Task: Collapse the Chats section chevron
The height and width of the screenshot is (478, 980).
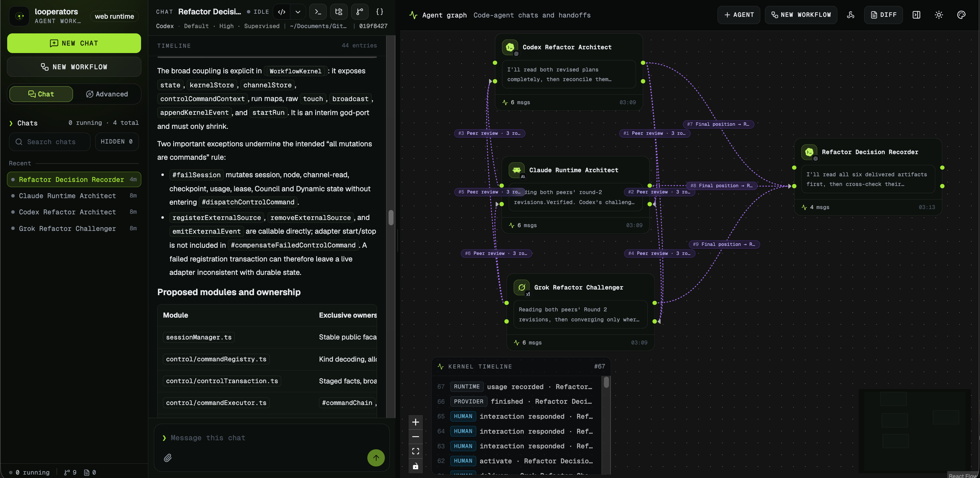Action: coord(12,123)
